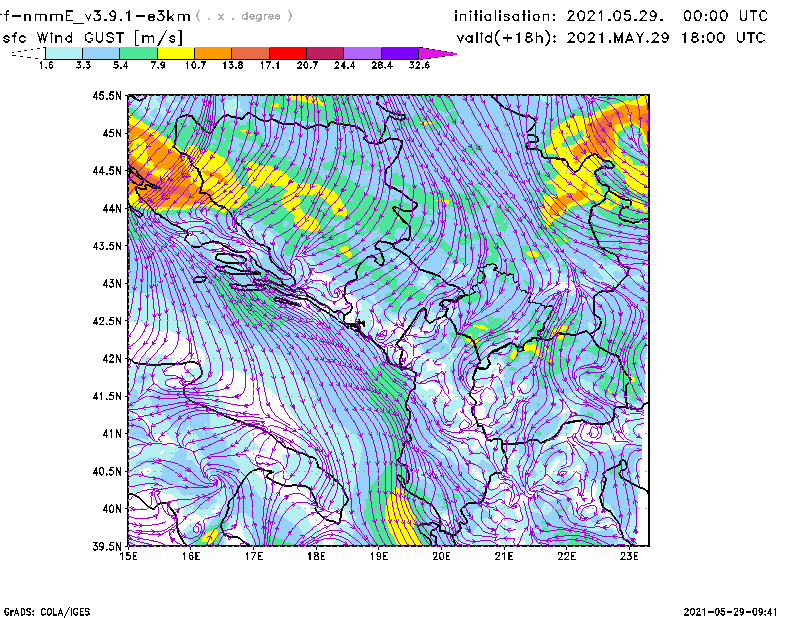Image resolution: width=800 pixels, height=618 pixels.
Task: Click the '45.5N' latitude label
Action: click(107, 95)
